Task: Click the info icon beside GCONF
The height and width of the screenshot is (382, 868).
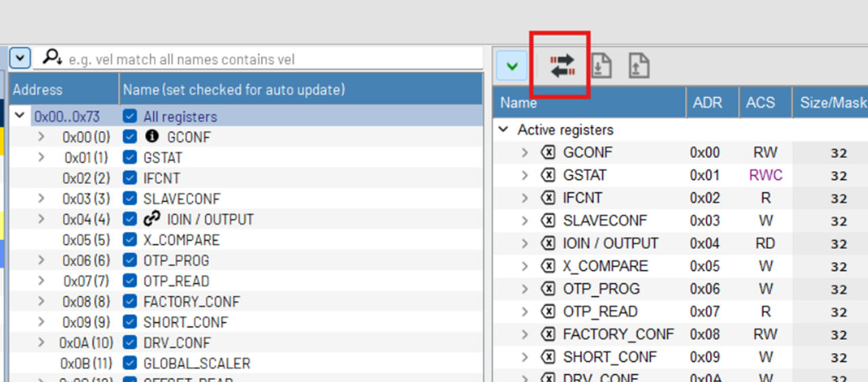Action: pos(152,136)
